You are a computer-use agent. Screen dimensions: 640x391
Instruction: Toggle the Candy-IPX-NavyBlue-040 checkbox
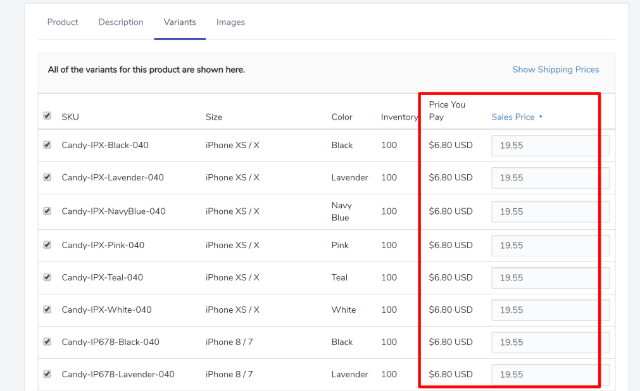47,211
